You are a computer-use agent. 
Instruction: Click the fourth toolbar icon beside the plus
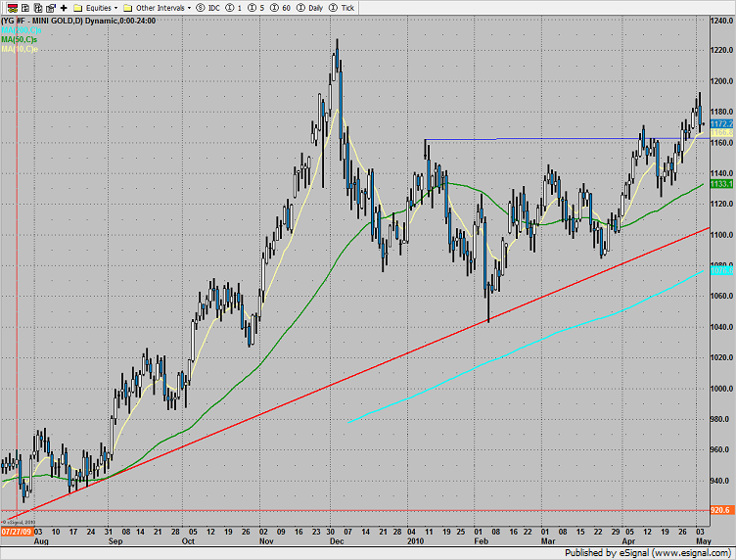(49, 7)
